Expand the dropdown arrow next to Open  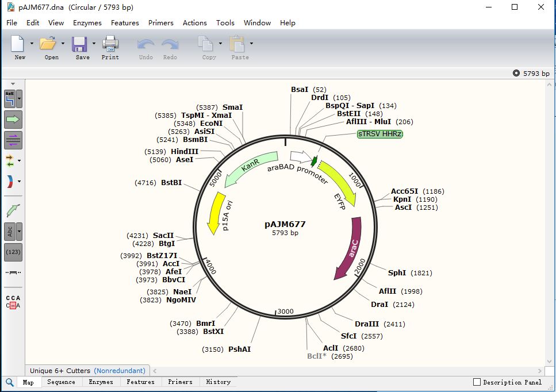click(63, 44)
